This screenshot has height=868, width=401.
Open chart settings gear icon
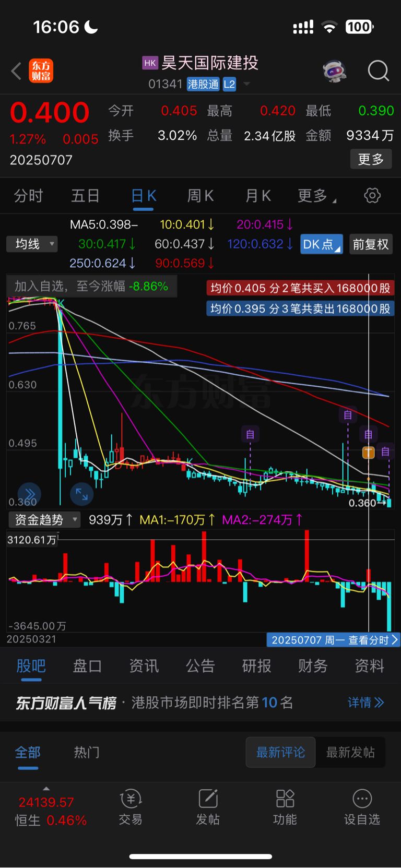click(372, 196)
